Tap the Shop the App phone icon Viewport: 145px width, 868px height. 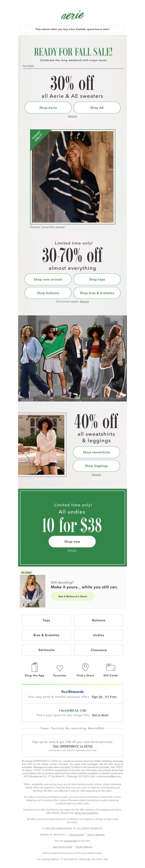point(34,667)
